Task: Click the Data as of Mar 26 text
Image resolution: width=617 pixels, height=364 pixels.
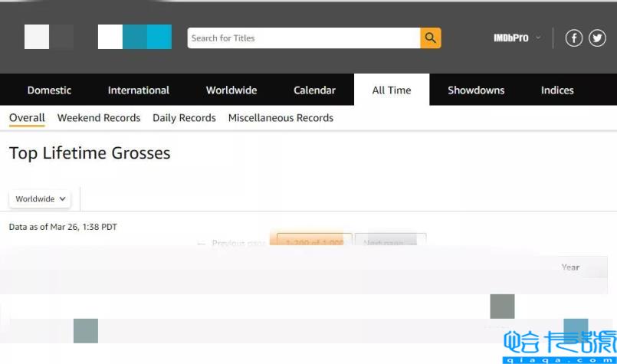Action: [x=63, y=227]
